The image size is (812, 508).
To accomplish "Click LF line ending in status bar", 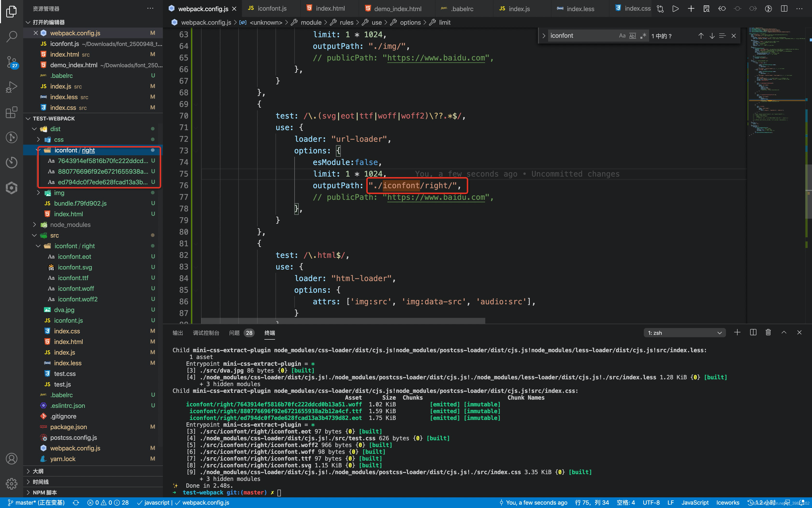I will pyautogui.click(x=670, y=503).
